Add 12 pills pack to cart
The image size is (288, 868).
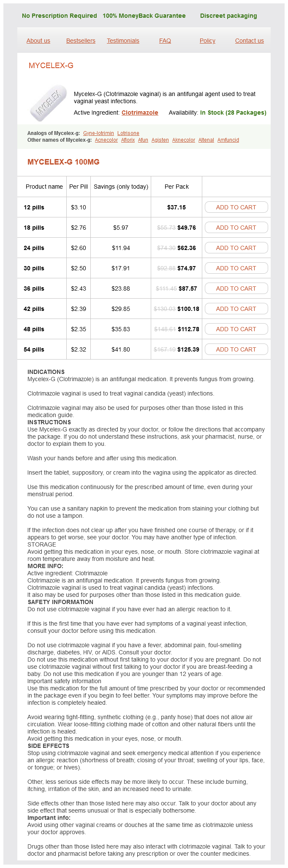236,207
